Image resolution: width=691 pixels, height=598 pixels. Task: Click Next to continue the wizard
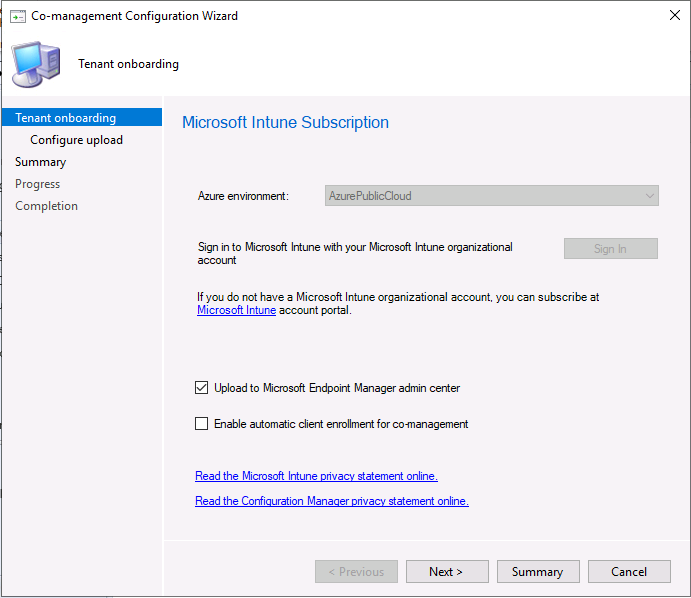pos(447,572)
